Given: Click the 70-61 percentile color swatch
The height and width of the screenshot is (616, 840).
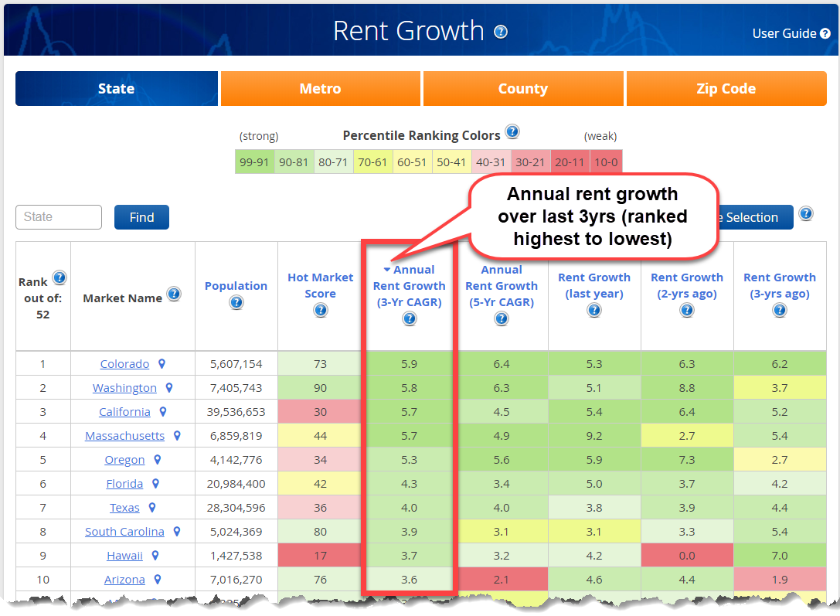Looking at the screenshot, I should (372, 162).
